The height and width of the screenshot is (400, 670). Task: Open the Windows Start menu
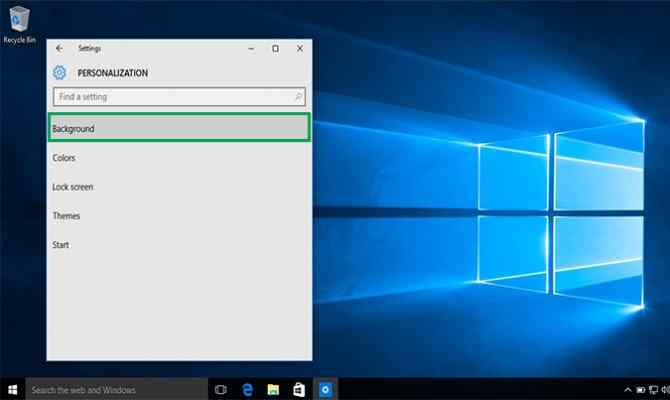[x=13, y=389]
